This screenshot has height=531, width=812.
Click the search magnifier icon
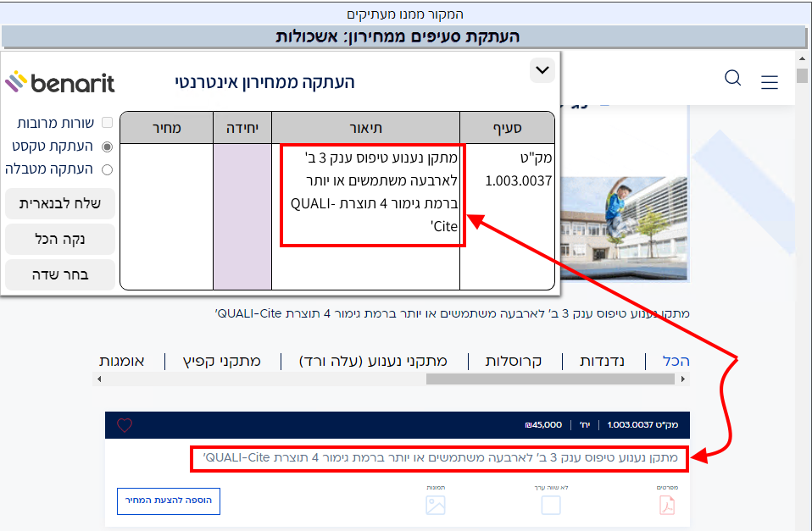click(733, 79)
